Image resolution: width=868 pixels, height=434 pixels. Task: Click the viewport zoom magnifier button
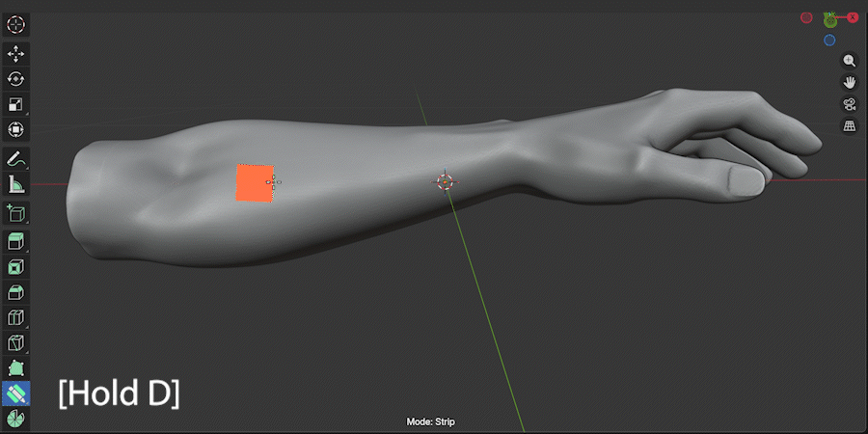coord(849,61)
